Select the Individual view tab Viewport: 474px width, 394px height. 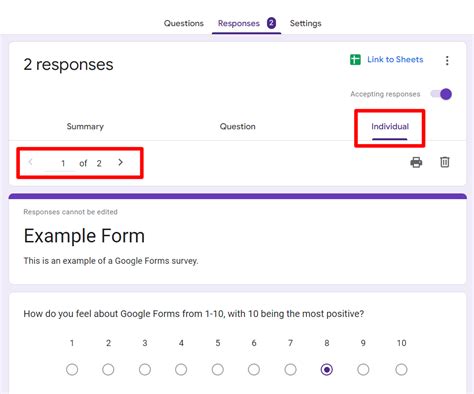coord(390,126)
